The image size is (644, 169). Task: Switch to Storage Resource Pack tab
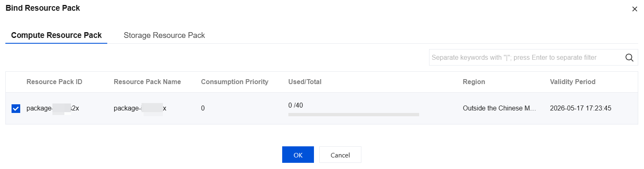(x=164, y=35)
